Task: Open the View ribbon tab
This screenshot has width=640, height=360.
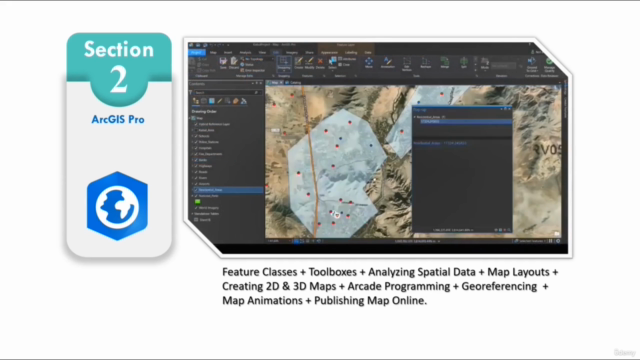Action: pyautogui.click(x=262, y=53)
